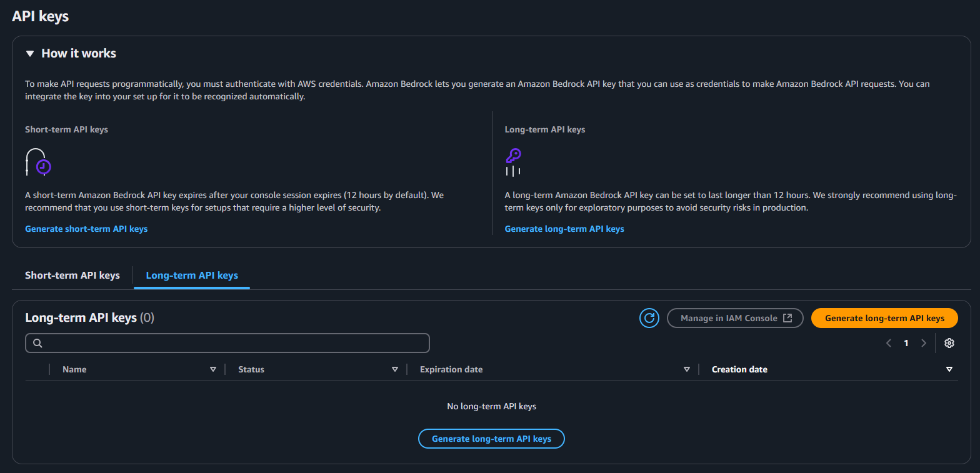
Task: Open Generate short-term API keys link
Action: [x=86, y=229]
